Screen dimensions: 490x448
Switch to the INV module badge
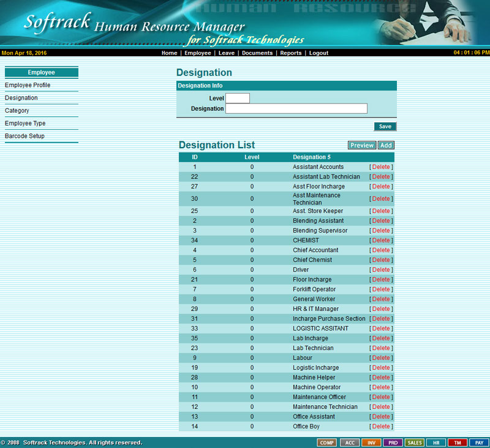(x=371, y=442)
